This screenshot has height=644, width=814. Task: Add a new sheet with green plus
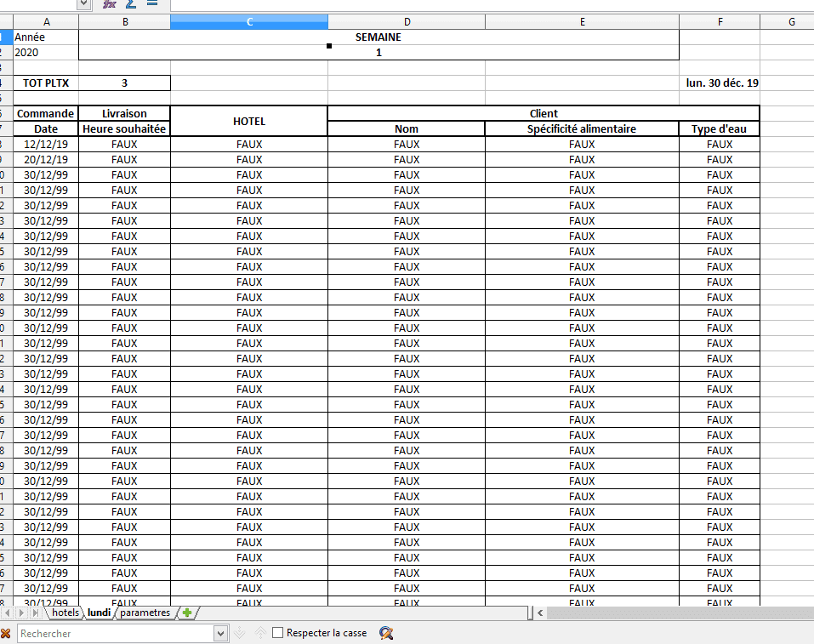[187, 613]
